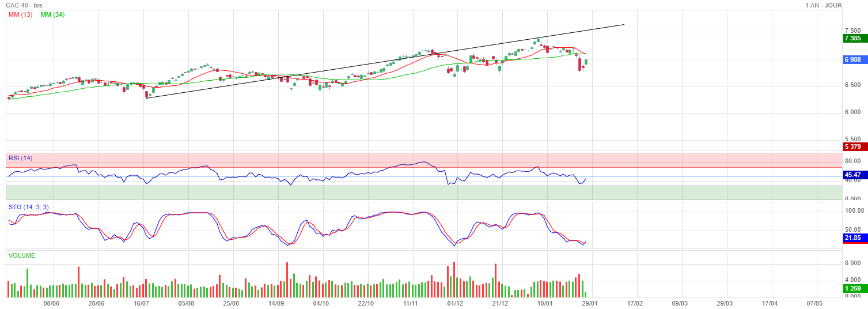
Task: Click the RSI (14) indicator label
Action: point(20,158)
